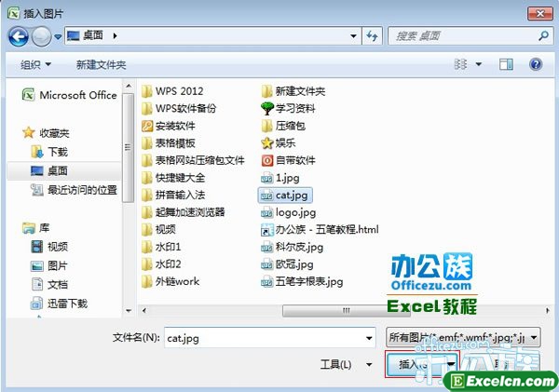Screen dimensions: 559x392
Task: Open the recent locations dropdown arrow
Action: click(x=58, y=36)
